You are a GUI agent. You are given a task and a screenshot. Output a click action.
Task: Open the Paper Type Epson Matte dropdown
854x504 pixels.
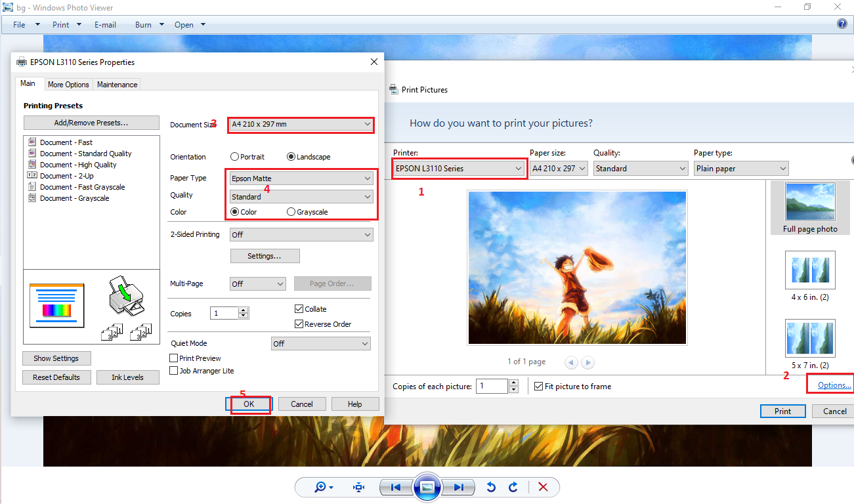click(301, 178)
